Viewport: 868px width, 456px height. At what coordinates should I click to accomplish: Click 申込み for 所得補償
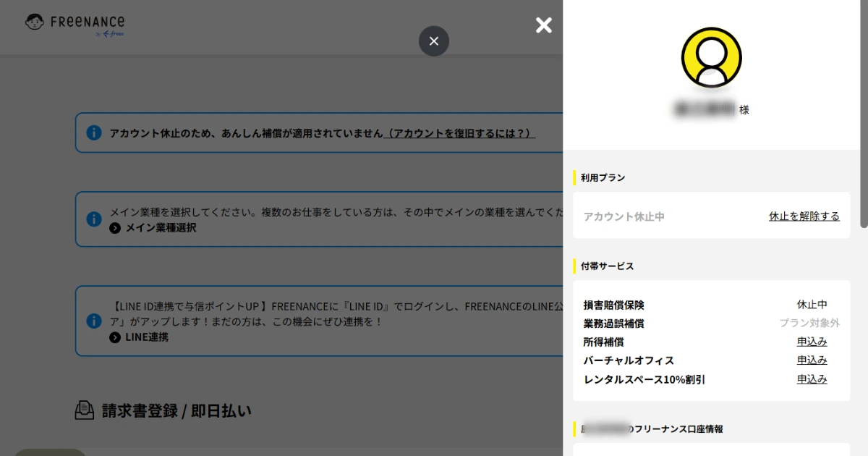(x=812, y=342)
